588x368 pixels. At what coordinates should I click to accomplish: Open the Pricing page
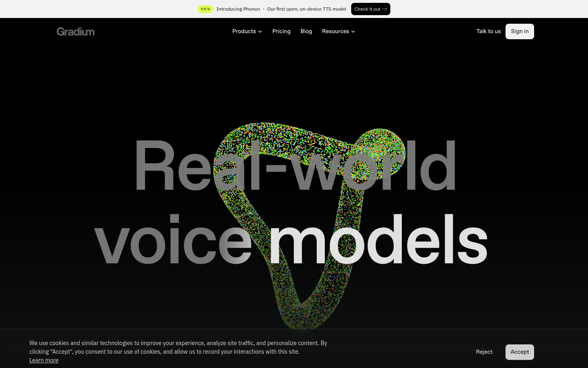pos(281,31)
